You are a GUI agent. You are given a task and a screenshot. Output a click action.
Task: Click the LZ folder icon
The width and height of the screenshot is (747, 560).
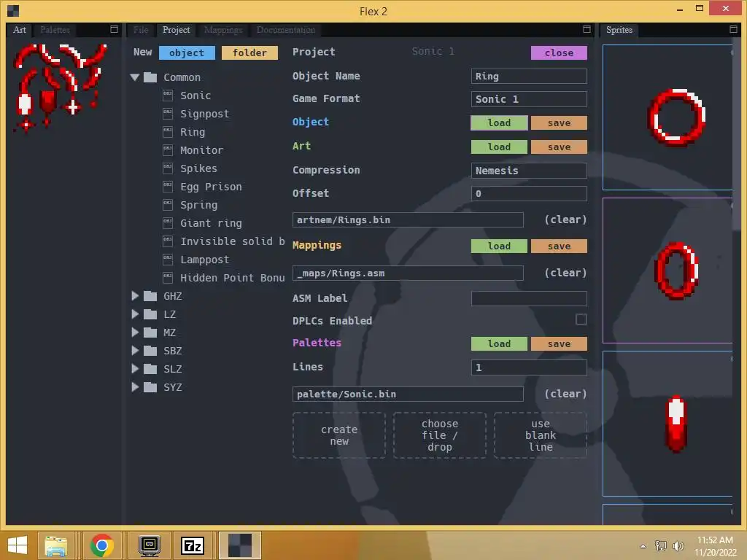click(x=150, y=314)
